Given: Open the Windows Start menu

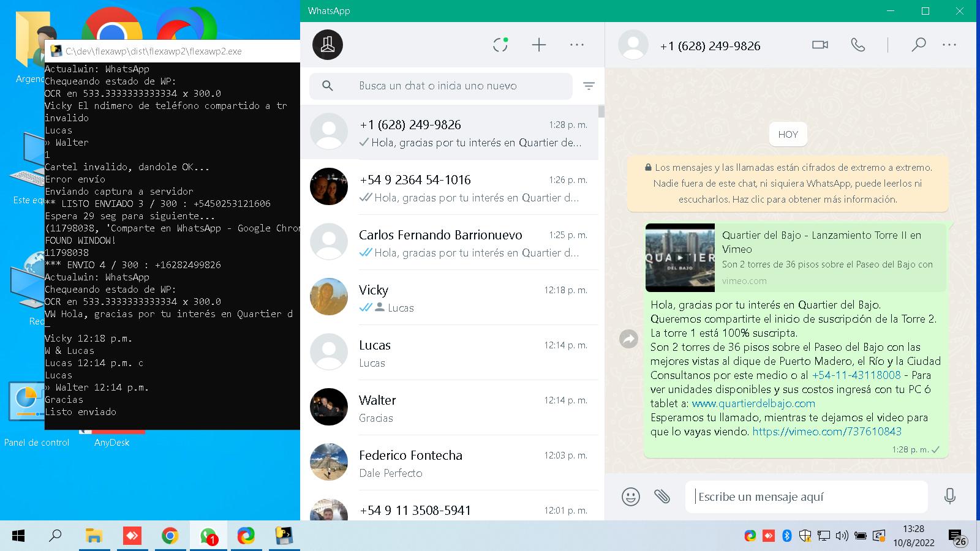Looking at the screenshot, I should click(x=18, y=536).
